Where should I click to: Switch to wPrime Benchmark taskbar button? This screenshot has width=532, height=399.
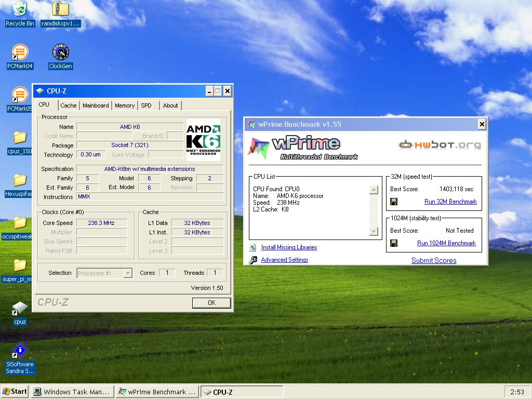point(157,392)
